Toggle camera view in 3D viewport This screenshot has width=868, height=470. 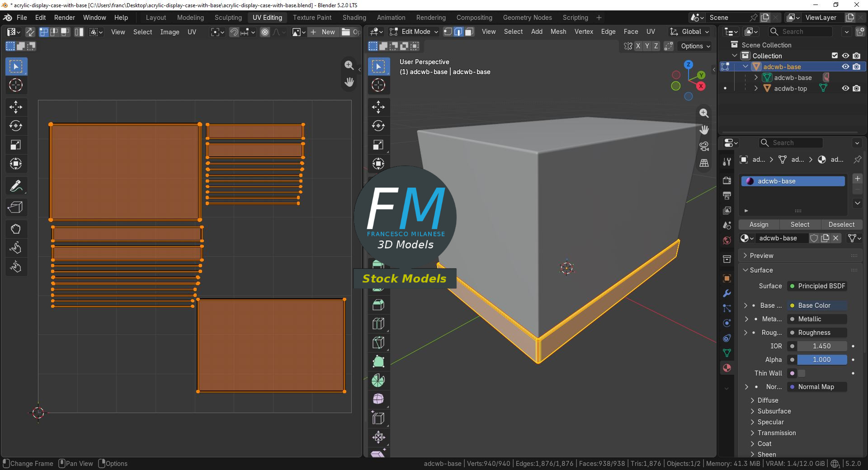point(704,146)
